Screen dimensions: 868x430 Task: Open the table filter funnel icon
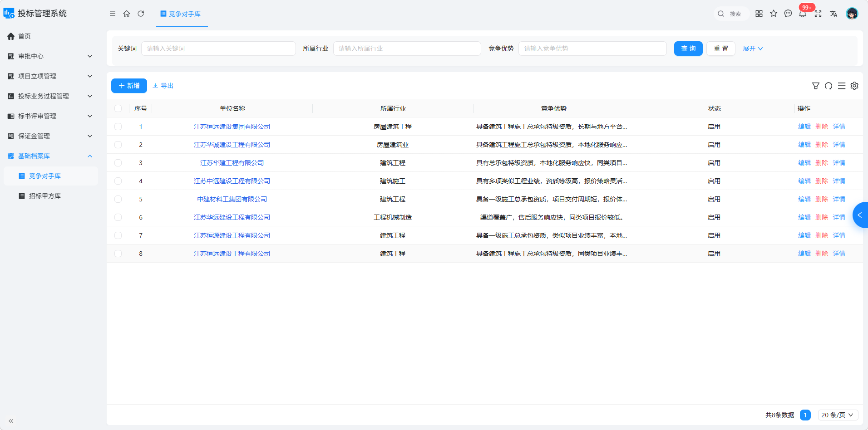[x=816, y=86]
